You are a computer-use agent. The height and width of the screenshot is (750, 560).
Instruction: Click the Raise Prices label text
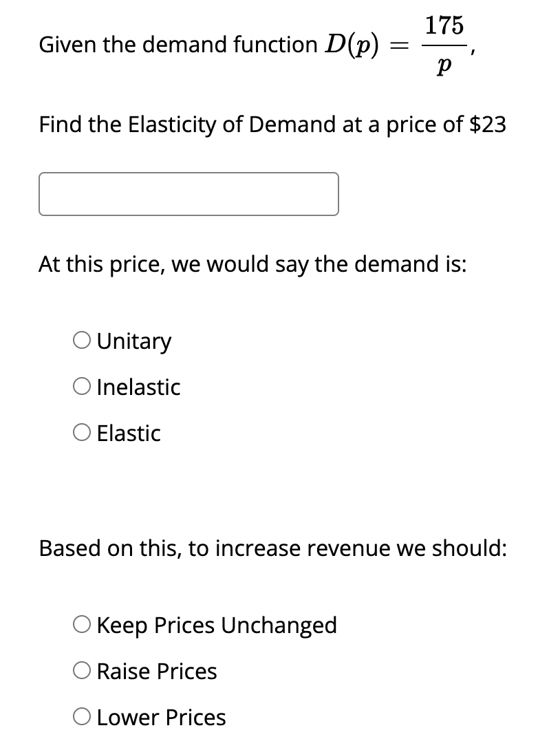(x=156, y=670)
